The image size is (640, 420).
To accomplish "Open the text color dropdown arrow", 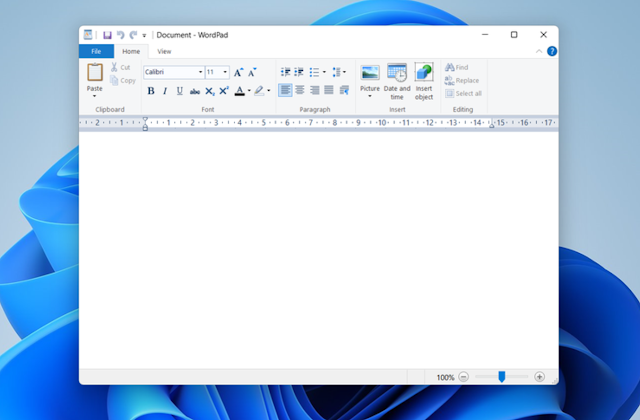I will (x=249, y=91).
